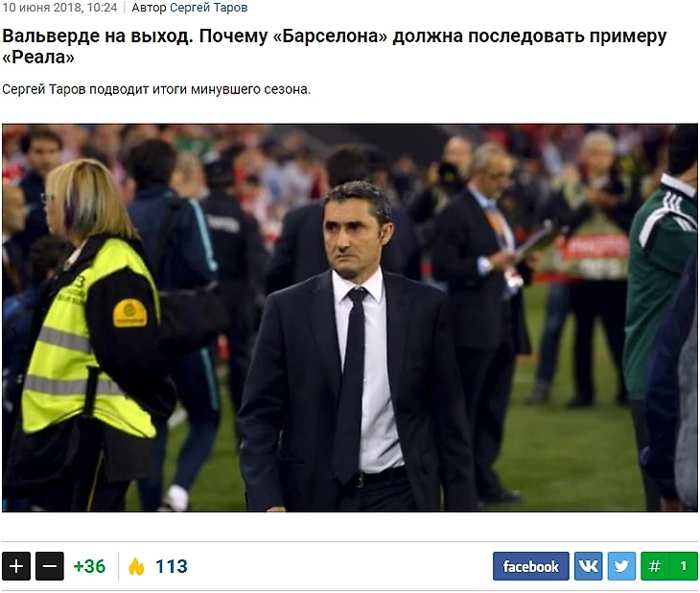Click the +36 rating score
The width and height of the screenshot is (700, 593).
coord(89,566)
